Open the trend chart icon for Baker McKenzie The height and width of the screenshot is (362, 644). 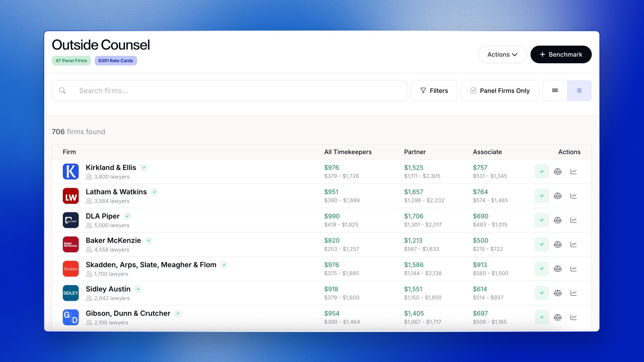coord(573,244)
